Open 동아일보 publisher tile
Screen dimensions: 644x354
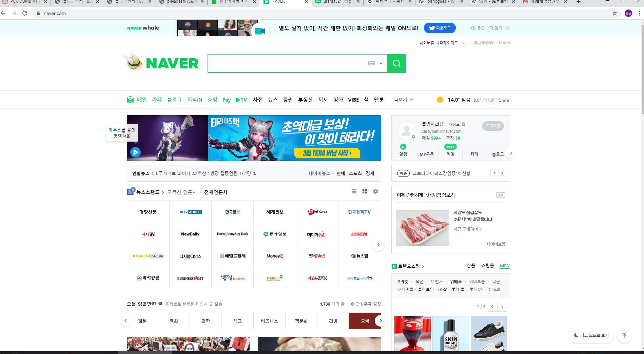pos(275,234)
